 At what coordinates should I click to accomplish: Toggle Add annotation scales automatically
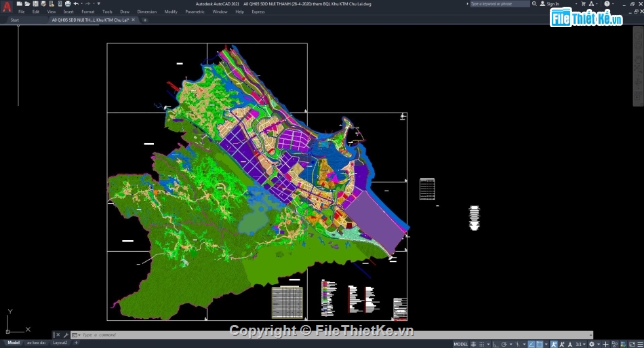click(x=562, y=344)
